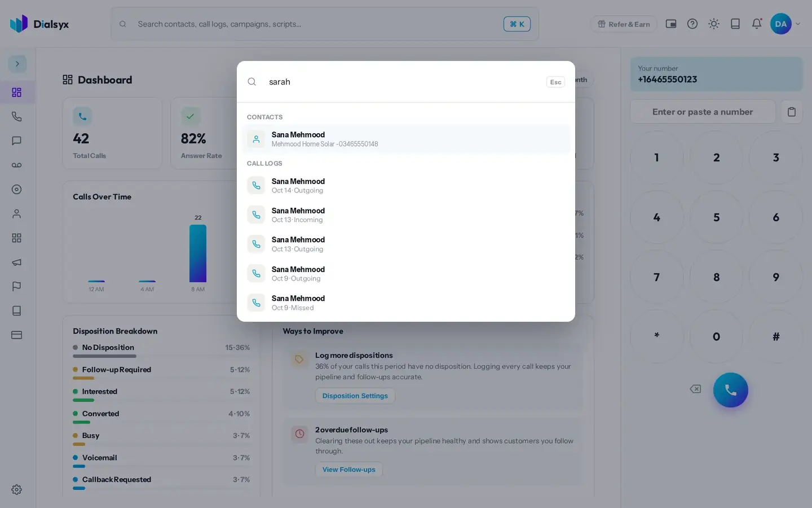The height and width of the screenshot is (508, 812).
Task: Click the search popup input containing sarah
Action: point(403,82)
